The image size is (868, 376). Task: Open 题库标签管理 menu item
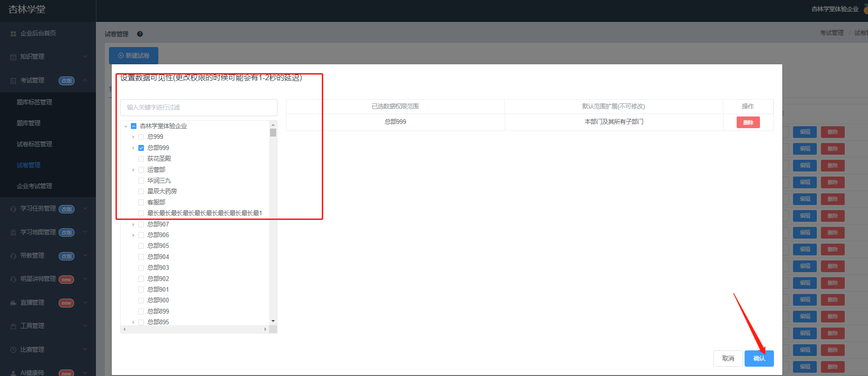[34, 102]
